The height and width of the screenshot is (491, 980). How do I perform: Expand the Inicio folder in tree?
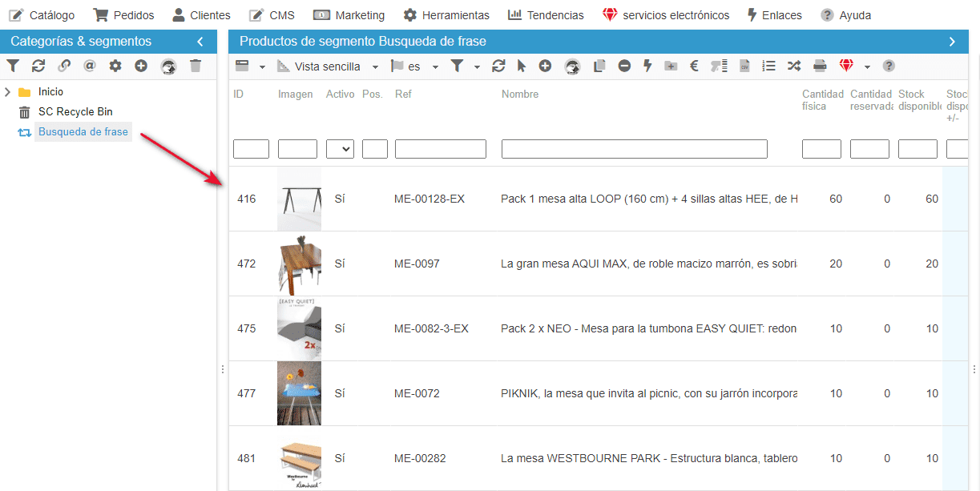8,92
